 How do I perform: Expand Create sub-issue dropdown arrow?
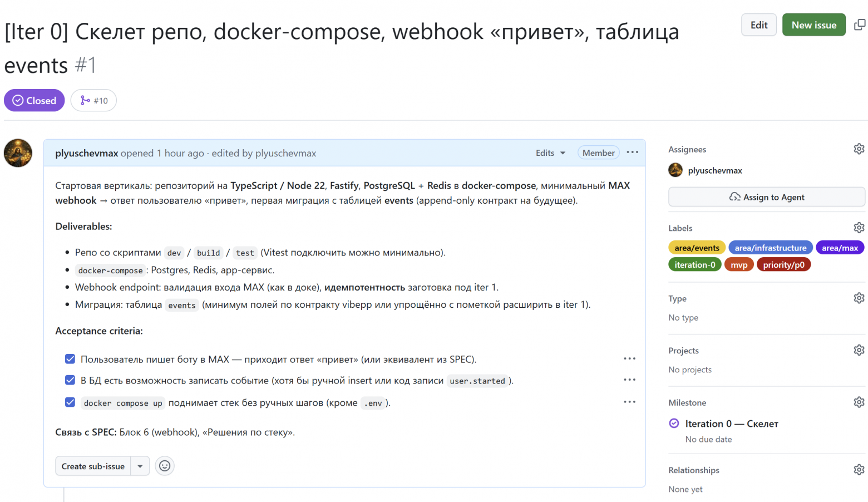(140, 466)
